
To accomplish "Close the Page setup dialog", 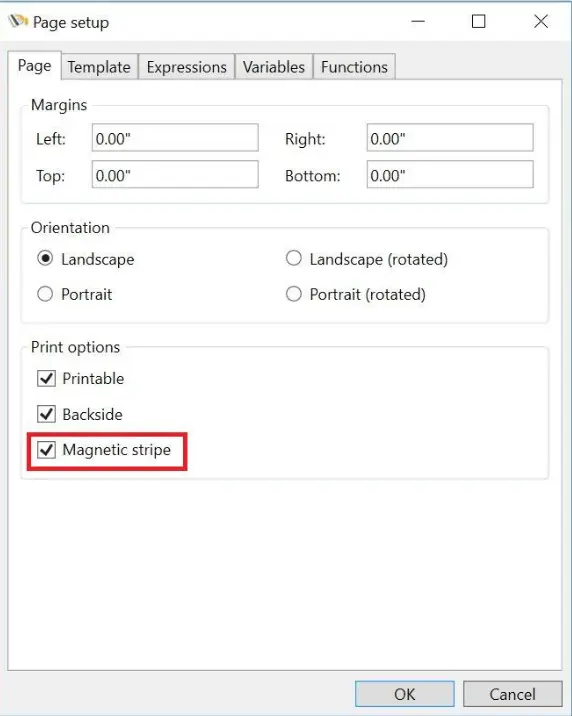I will [x=541, y=21].
